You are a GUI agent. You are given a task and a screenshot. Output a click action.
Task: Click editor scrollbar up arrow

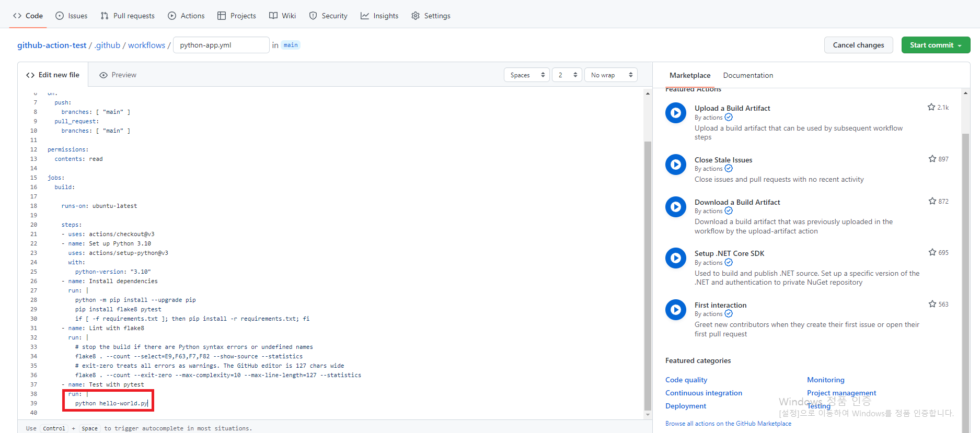pos(648,93)
